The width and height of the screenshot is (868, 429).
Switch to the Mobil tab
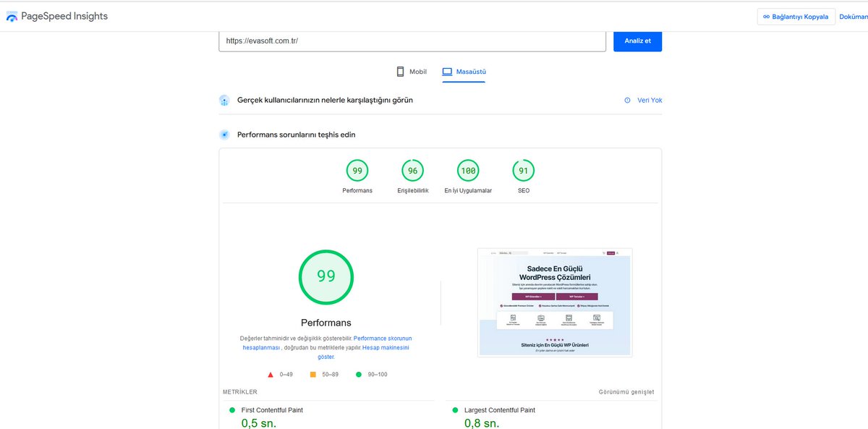pos(413,72)
